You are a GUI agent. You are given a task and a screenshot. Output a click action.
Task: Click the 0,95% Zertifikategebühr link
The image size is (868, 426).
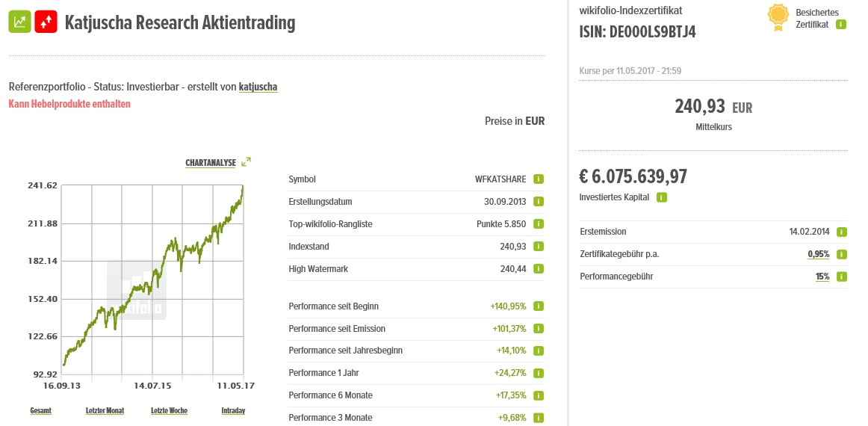tap(819, 254)
